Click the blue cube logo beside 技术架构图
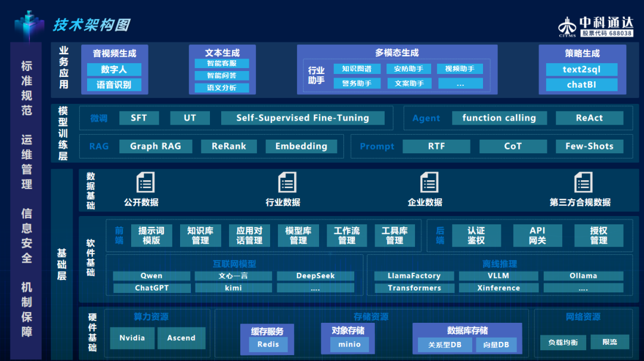The image size is (644, 361). [29, 26]
